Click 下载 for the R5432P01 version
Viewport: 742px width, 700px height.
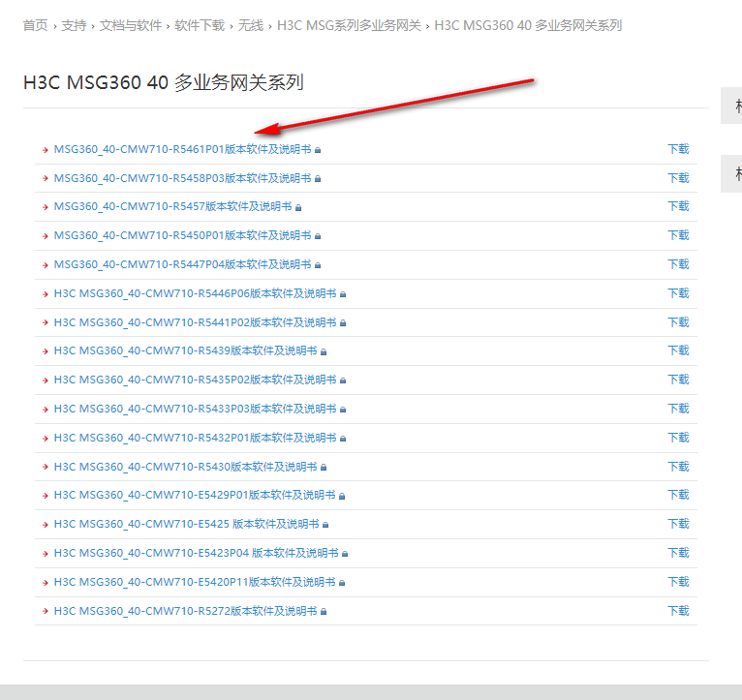pos(679,438)
